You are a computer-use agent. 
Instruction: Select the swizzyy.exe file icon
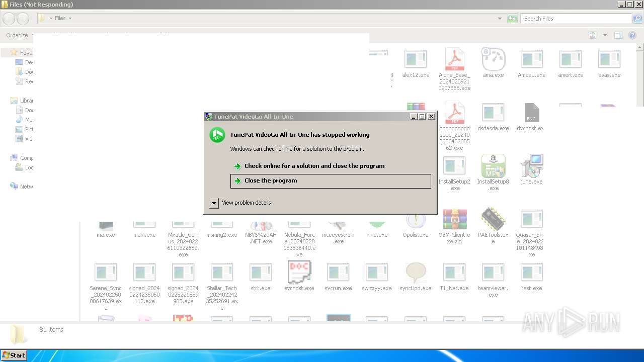377,273
